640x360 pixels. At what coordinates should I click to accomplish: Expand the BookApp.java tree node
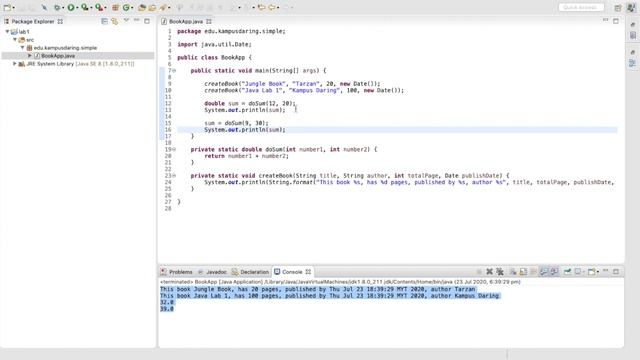coord(30,56)
